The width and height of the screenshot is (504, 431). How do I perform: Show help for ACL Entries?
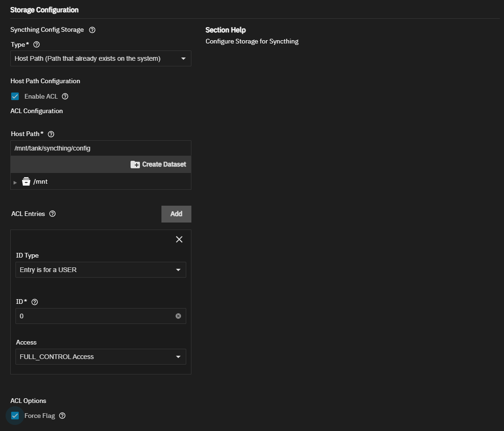click(x=52, y=214)
